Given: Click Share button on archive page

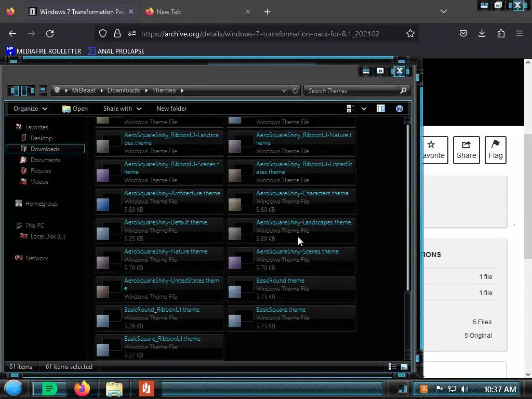Looking at the screenshot, I should coord(467,150).
